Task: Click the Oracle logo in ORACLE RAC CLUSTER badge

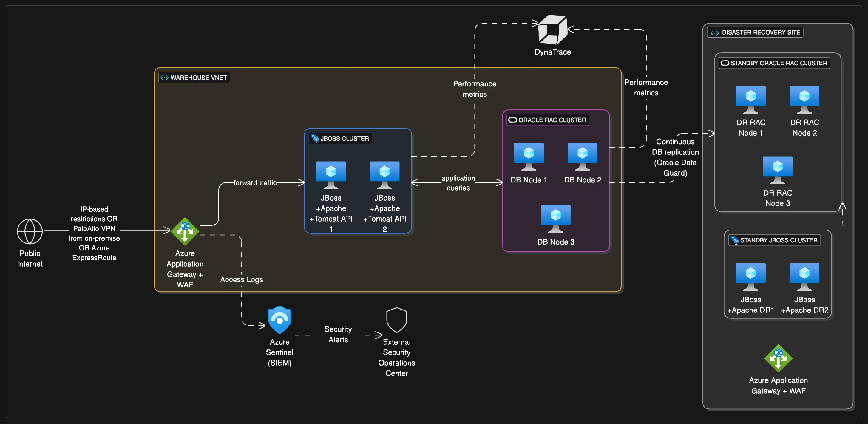Action: pos(512,120)
